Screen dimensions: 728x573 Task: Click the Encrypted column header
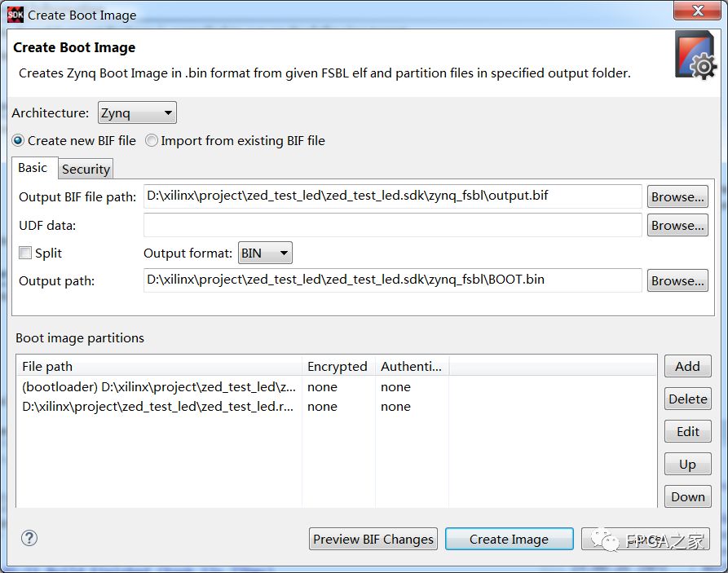[338, 366]
